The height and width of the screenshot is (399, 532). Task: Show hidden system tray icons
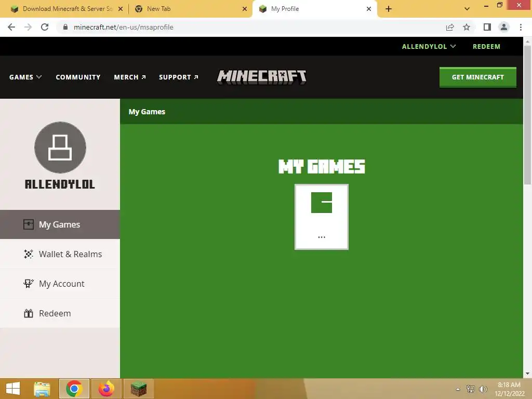(x=458, y=389)
